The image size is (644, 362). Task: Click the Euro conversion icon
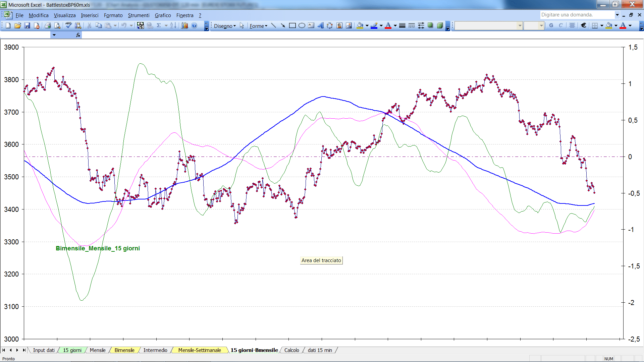tap(141, 25)
